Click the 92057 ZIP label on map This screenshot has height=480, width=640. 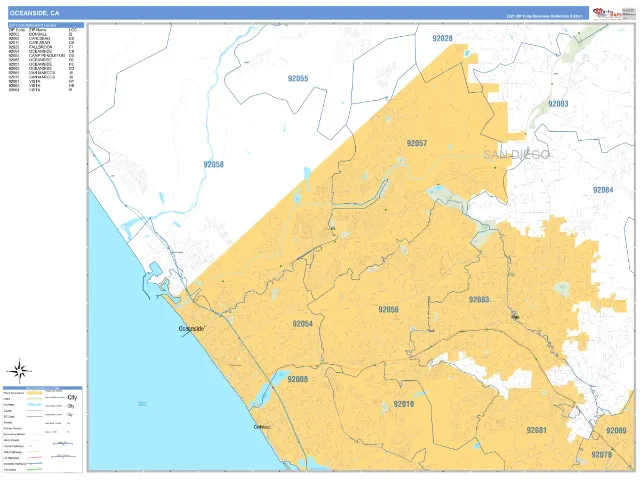417,143
